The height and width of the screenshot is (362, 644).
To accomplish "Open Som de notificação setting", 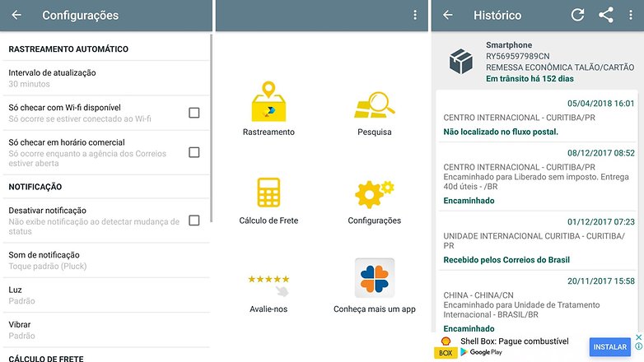I will point(106,260).
